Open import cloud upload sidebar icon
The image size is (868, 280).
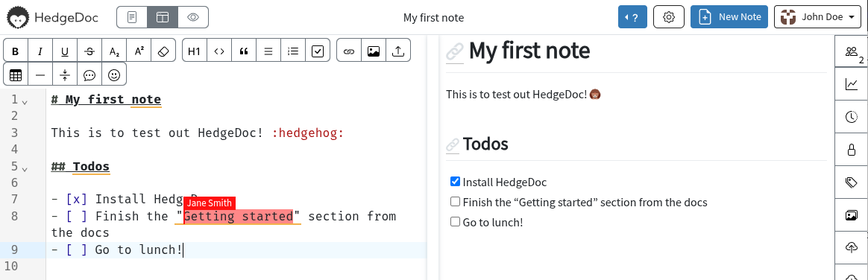pyautogui.click(x=852, y=247)
